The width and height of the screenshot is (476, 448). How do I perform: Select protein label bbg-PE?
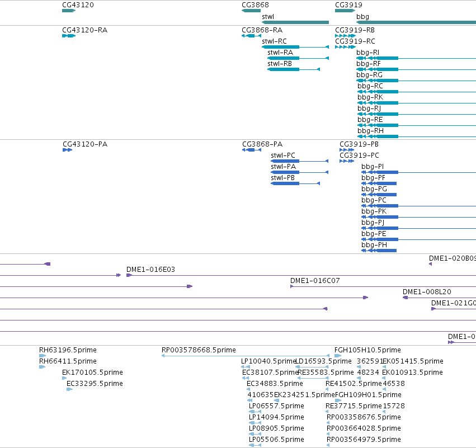pyautogui.click(x=374, y=234)
